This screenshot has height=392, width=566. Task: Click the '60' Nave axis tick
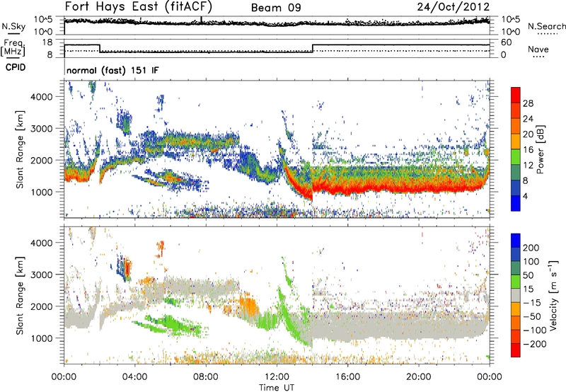[506, 42]
